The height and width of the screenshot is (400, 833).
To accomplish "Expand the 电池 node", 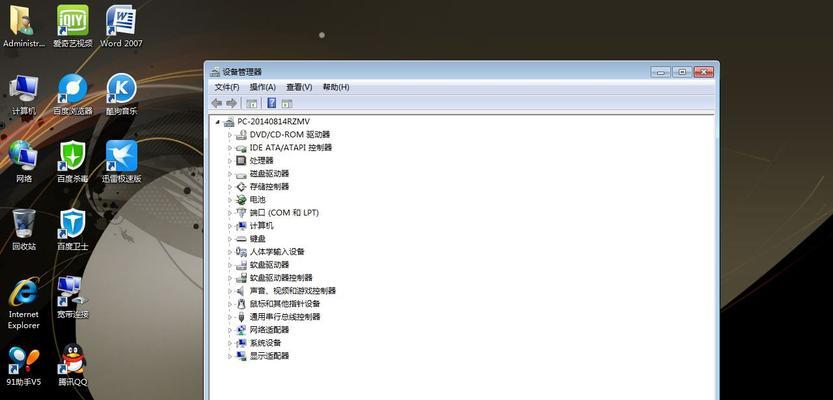I will tap(230, 200).
